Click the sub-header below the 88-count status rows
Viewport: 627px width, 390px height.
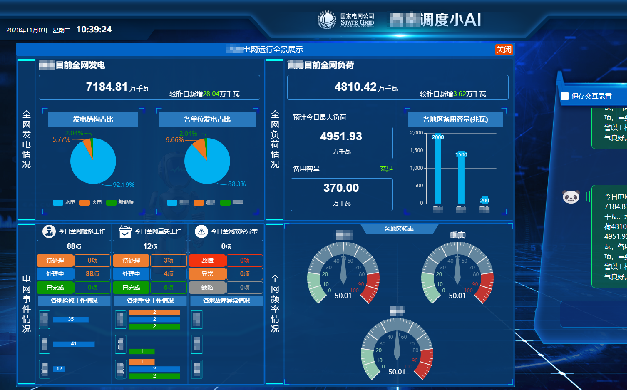coord(74,300)
